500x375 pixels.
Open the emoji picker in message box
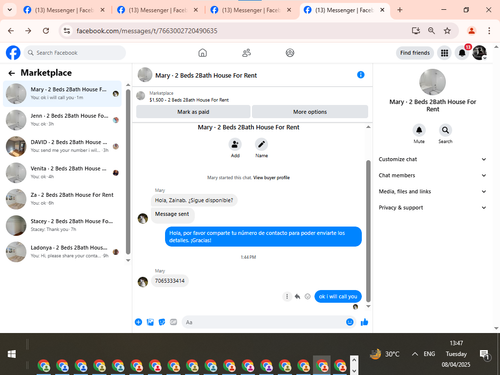tap(350, 322)
